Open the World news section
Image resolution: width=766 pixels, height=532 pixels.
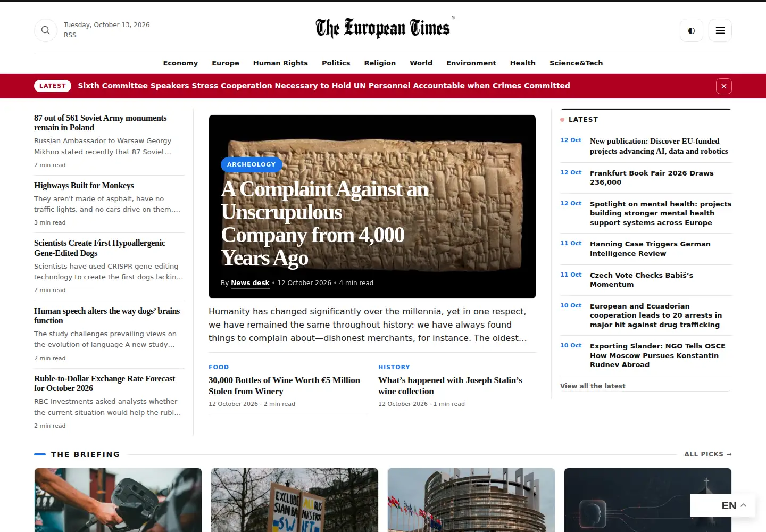(x=421, y=63)
